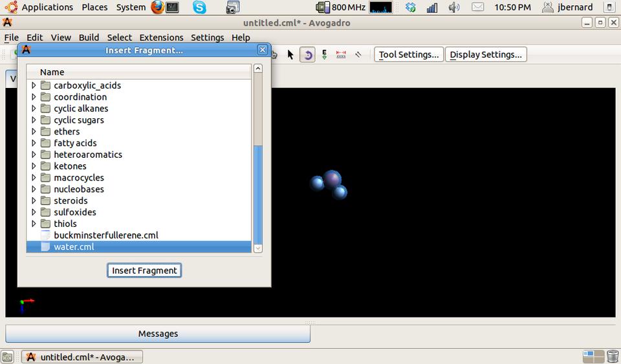Open the Build menu
The image size is (621, 364).
(89, 37)
